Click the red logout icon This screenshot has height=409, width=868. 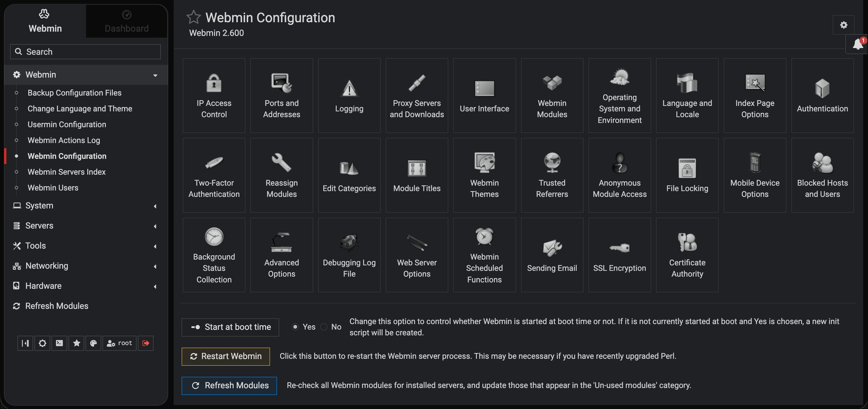146,343
